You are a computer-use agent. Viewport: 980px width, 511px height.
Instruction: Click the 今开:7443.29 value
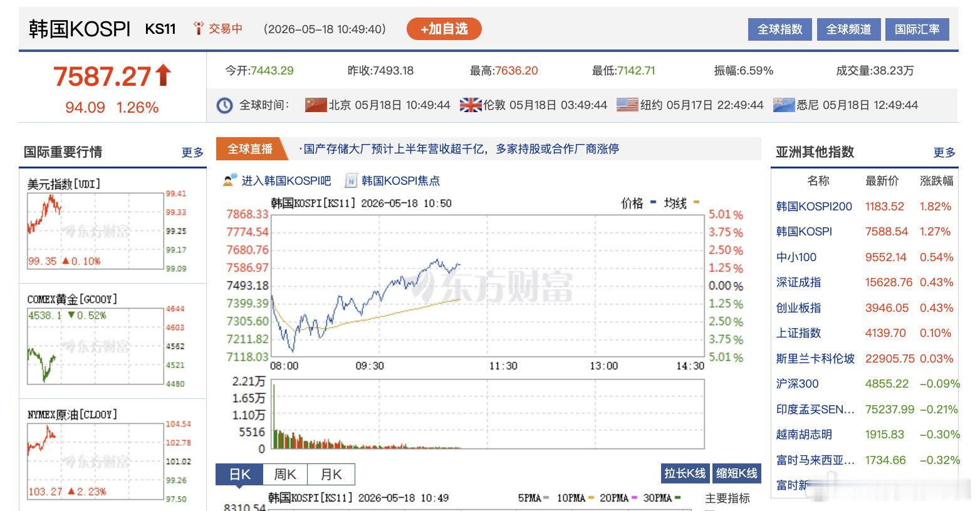(x=259, y=71)
